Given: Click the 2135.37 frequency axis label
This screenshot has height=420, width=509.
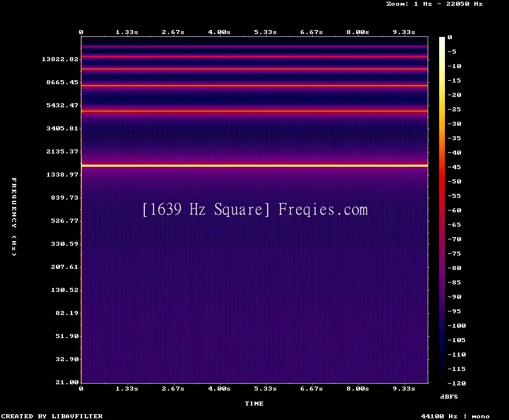Looking at the screenshot, I should (62, 151).
